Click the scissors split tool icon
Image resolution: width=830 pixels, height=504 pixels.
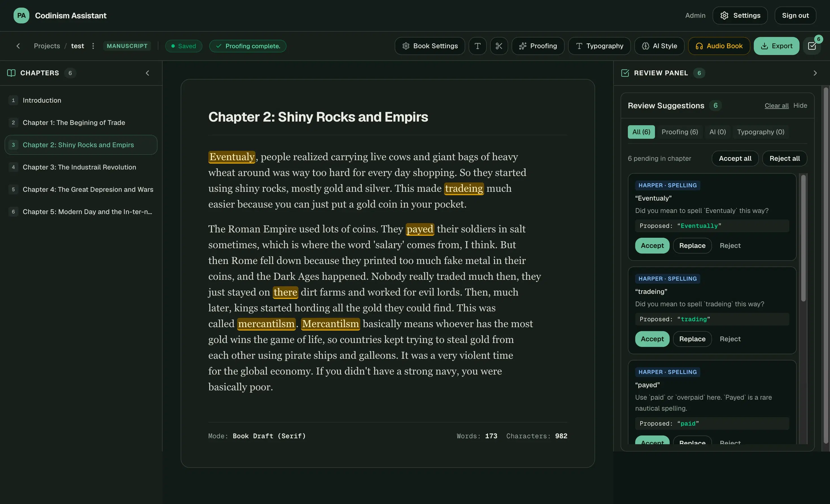[499, 46]
